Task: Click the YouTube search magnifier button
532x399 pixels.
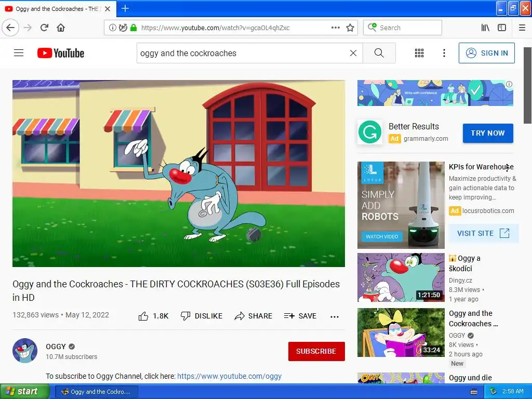Action: coord(379,53)
